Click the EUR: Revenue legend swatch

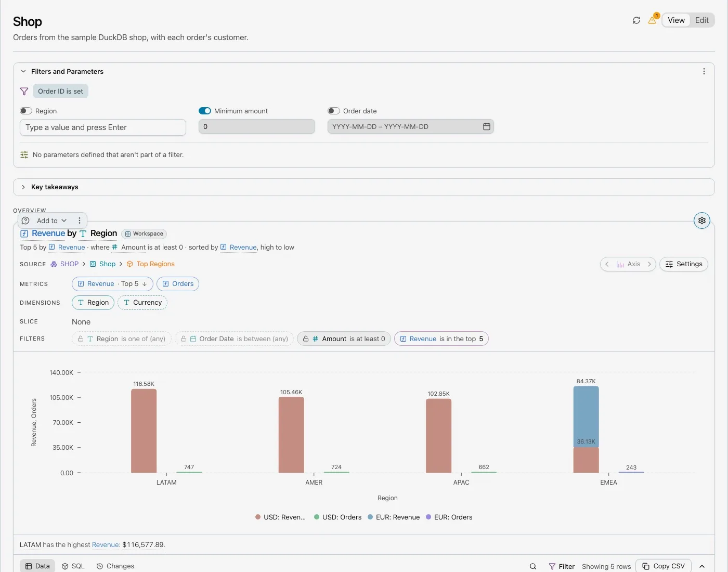tap(370, 517)
